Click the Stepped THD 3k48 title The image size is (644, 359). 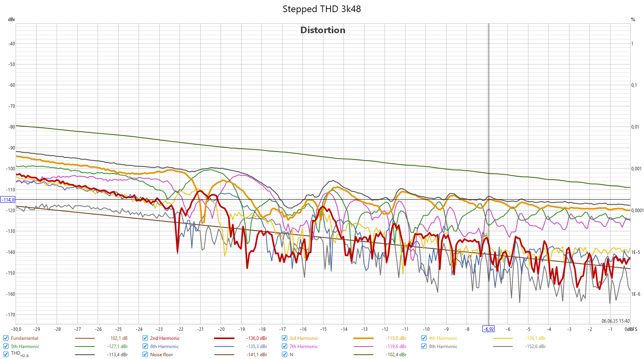(322, 9)
